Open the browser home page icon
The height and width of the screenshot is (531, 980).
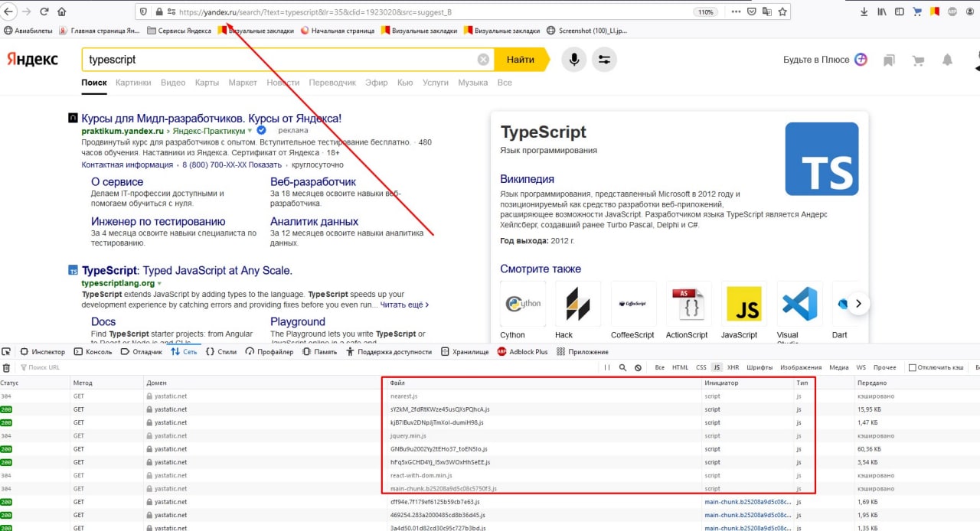[x=62, y=11]
